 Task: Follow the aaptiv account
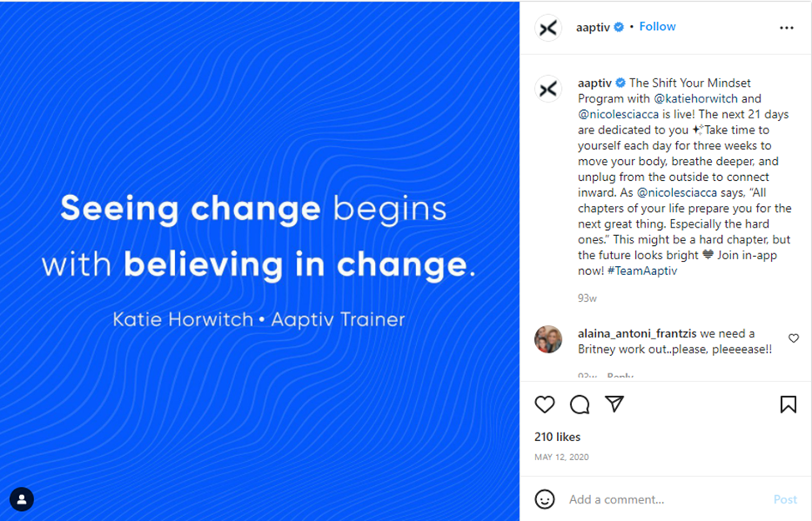657,27
